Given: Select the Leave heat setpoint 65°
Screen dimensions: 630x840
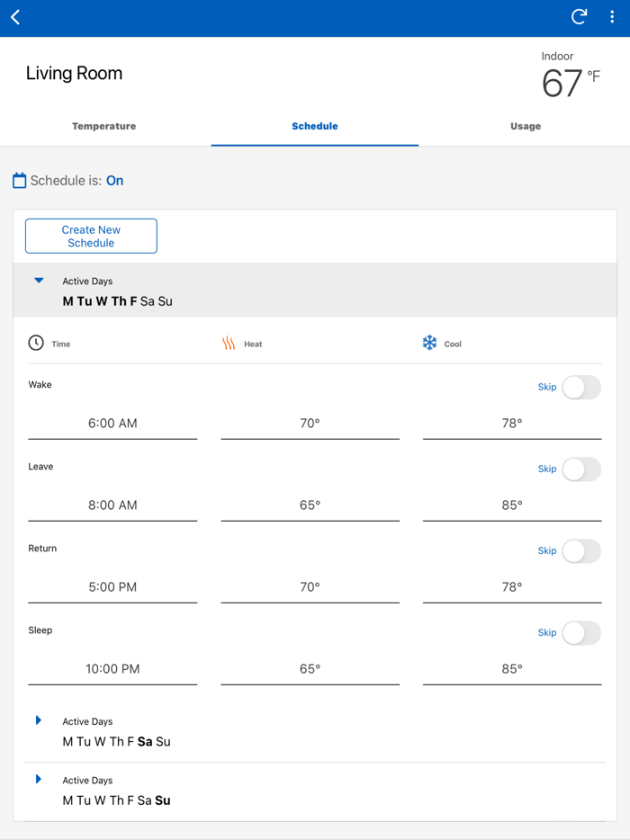Looking at the screenshot, I should 310,505.
